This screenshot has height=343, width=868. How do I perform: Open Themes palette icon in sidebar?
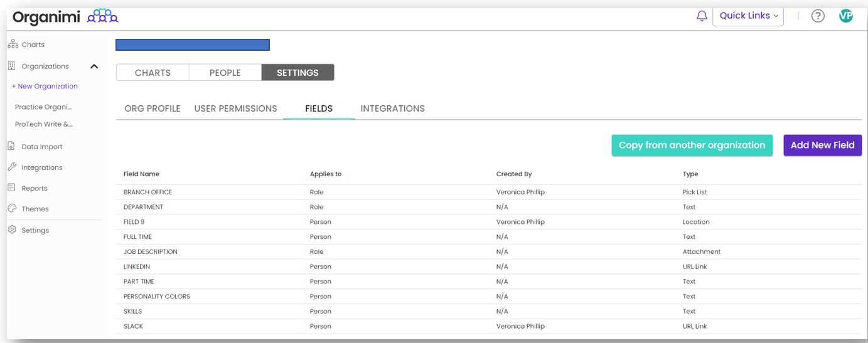(x=12, y=209)
